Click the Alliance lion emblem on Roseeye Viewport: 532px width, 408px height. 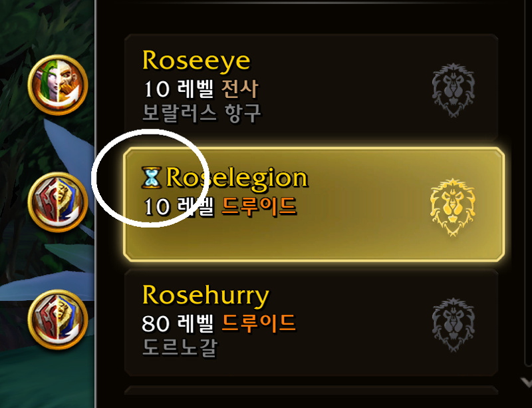(454, 91)
